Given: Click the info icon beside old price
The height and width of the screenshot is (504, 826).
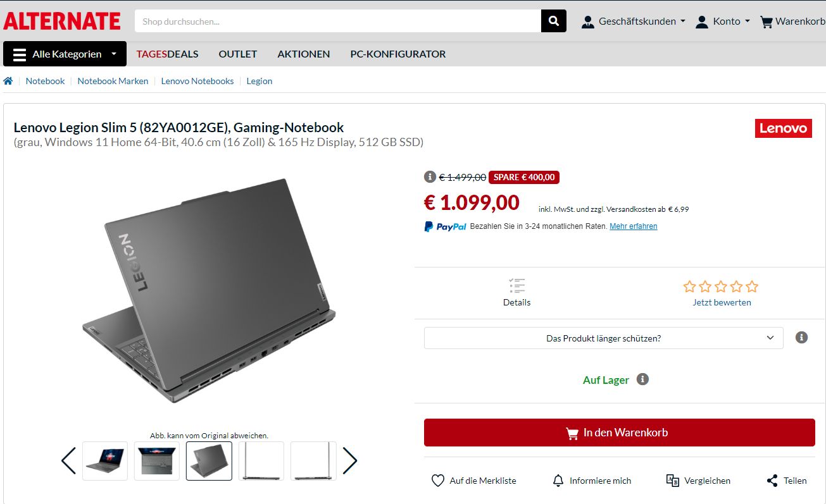Looking at the screenshot, I should tap(430, 177).
